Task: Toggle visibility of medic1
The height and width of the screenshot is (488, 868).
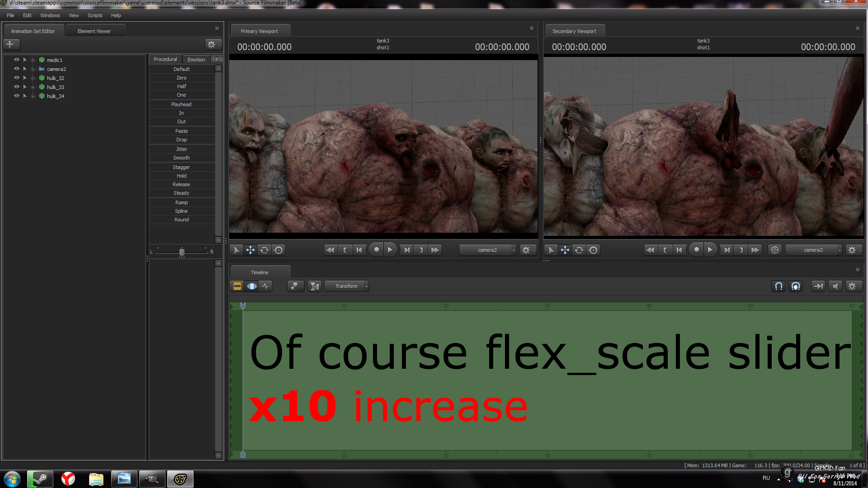Action: click(x=17, y=60)
